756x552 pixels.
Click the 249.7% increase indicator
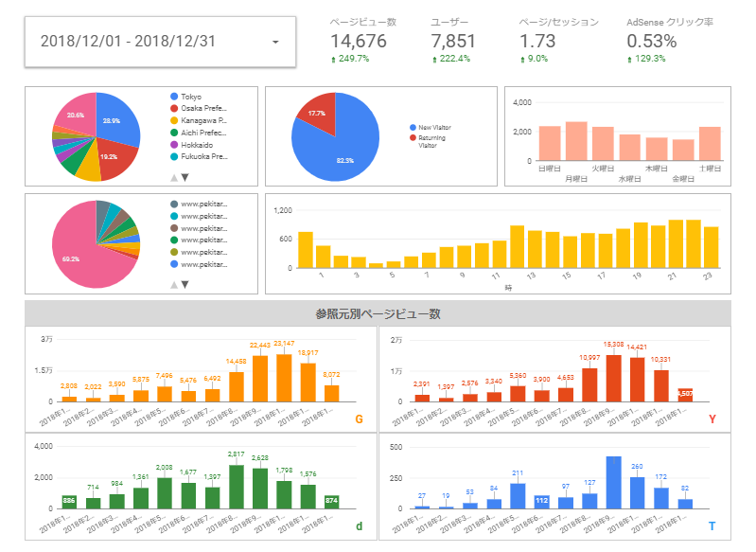(x=350, y=59)
